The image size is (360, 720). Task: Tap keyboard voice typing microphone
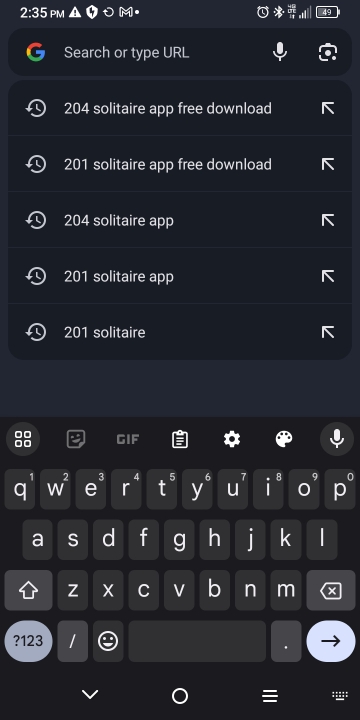pos(337,439)
